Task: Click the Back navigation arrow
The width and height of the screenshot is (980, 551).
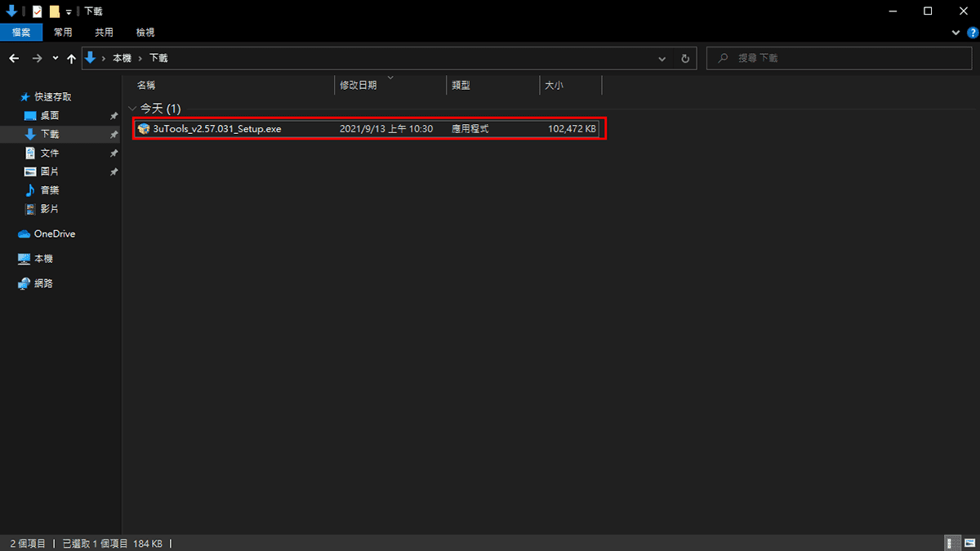Action: [x=14, y=59]
